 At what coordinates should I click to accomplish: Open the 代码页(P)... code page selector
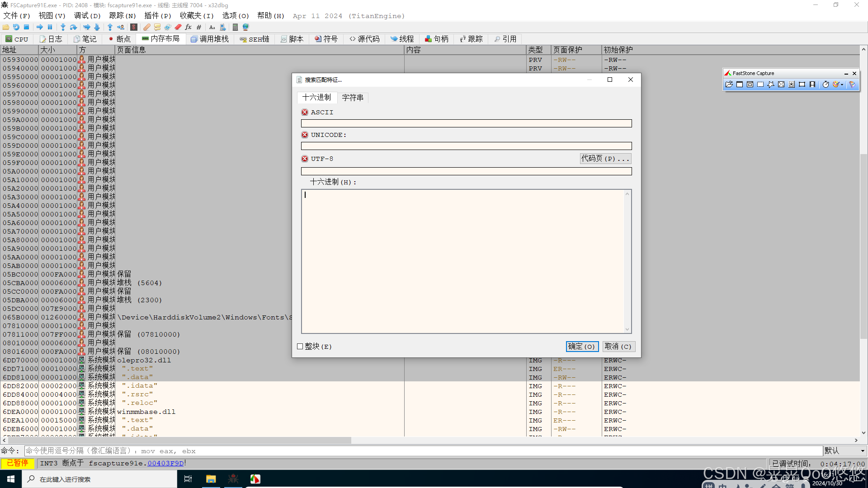[x=605, y=159]
